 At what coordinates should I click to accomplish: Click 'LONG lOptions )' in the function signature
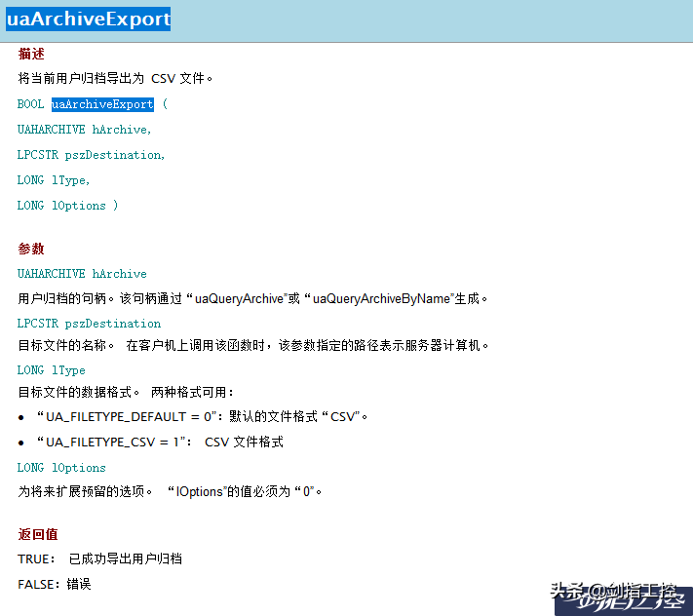coord(67,206)
